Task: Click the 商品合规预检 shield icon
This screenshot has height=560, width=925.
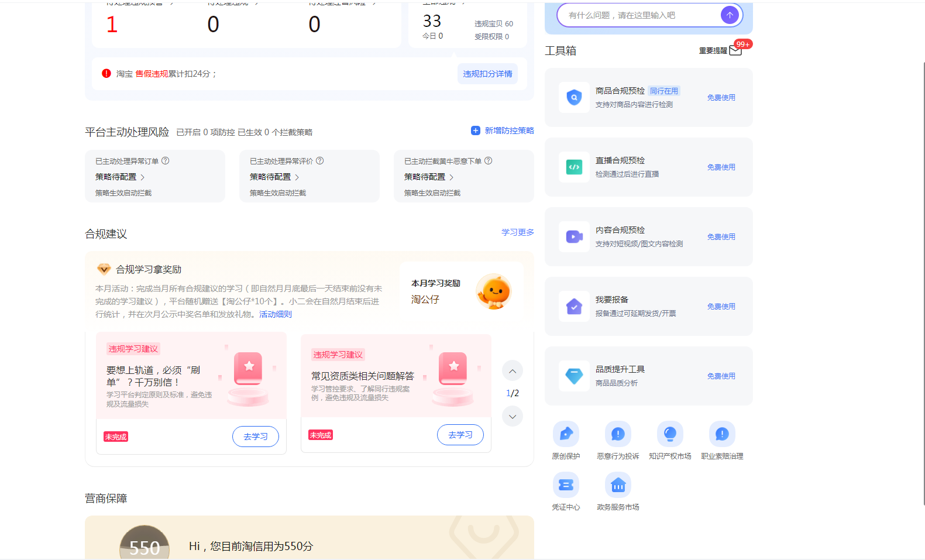Action: coord(574,97)
